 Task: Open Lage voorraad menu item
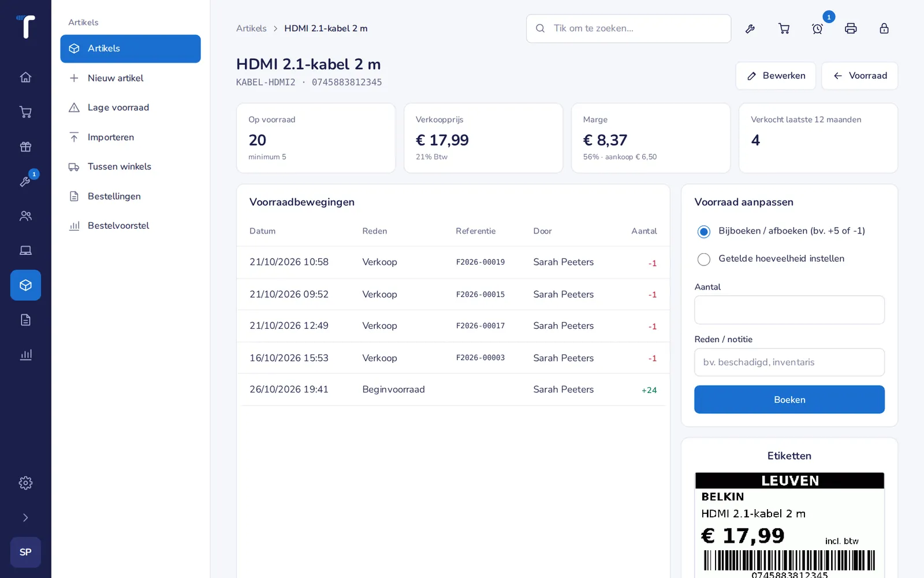(131, 108)
